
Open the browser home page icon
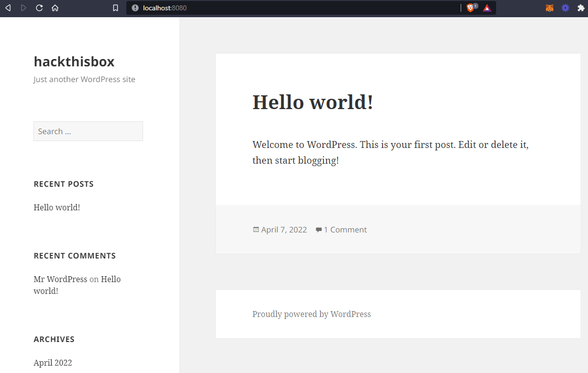click(x=55, y=8)
